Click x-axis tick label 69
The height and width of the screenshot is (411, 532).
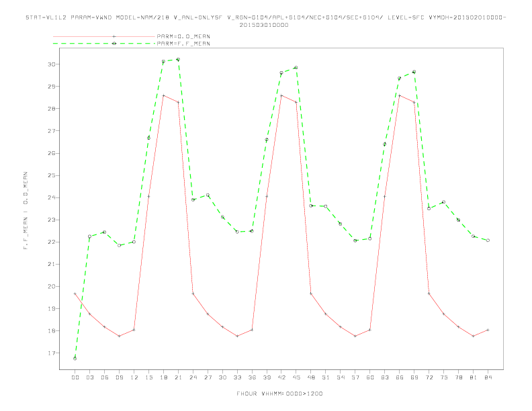414,377
